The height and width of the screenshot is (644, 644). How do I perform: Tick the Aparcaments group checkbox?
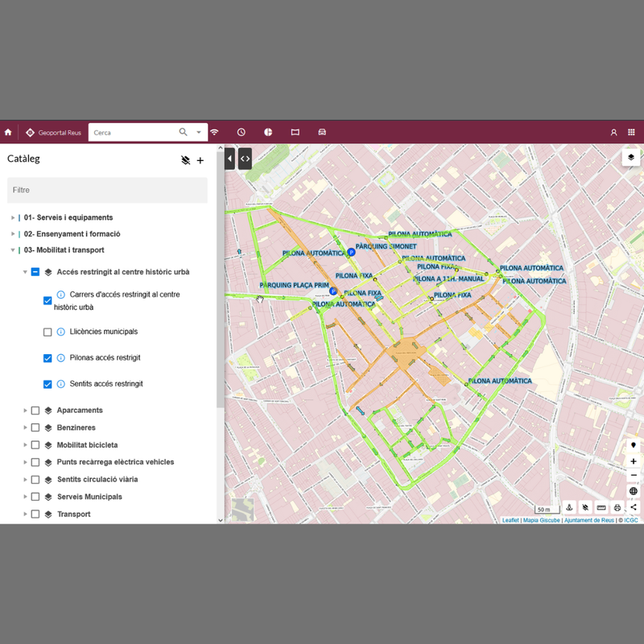point(35,411)
